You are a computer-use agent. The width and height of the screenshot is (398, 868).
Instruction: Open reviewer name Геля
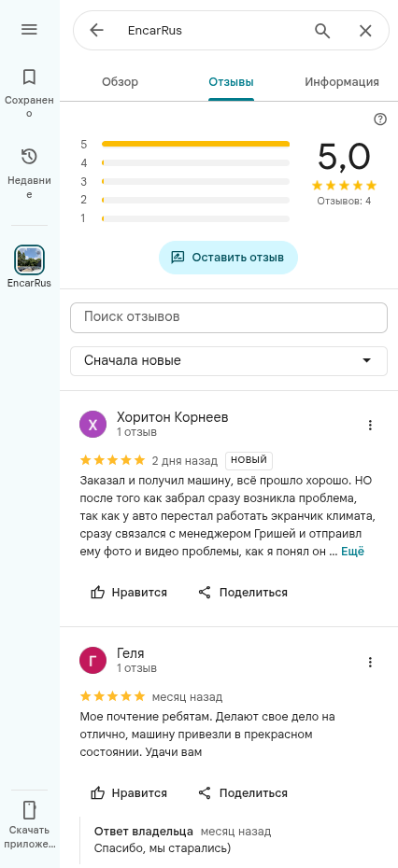click(x=130, y=653)
